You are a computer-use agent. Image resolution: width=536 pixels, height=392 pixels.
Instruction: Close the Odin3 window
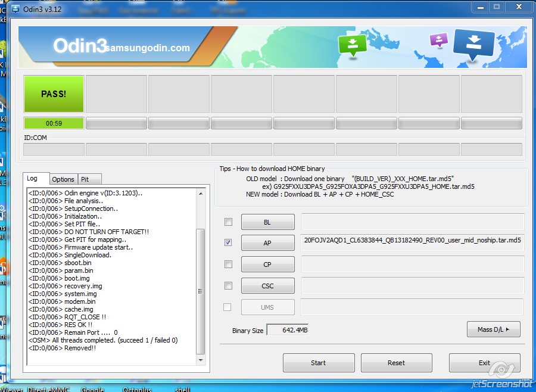pyautogui.click(x=519, y=7)
